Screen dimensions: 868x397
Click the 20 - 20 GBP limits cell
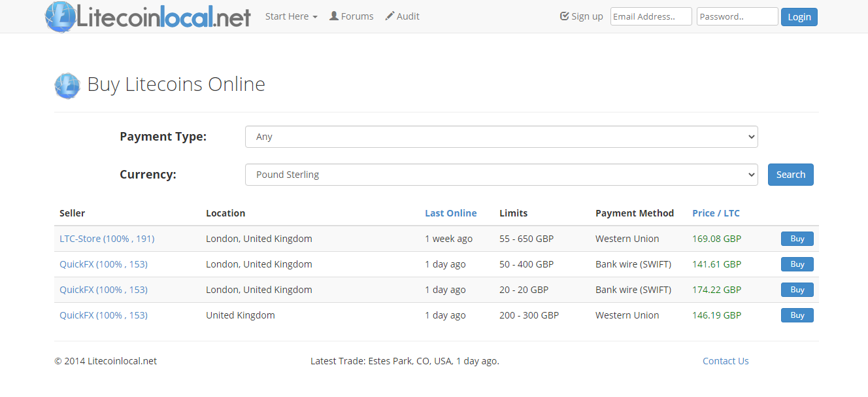coord(524,290)
